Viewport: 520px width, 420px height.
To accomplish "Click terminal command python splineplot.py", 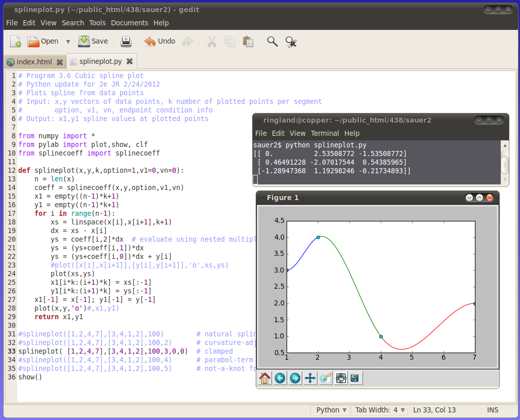I will tap(326, 145).
